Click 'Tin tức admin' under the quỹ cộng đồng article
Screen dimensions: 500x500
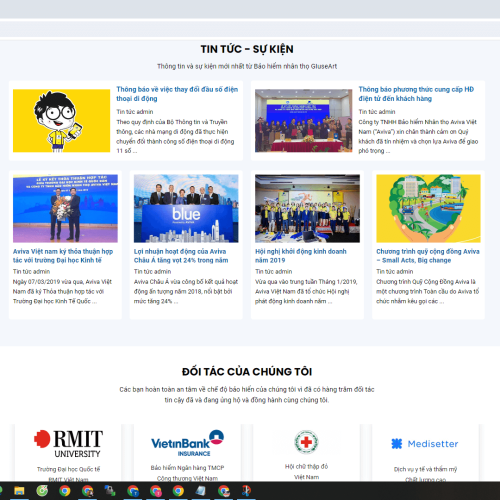395,272
